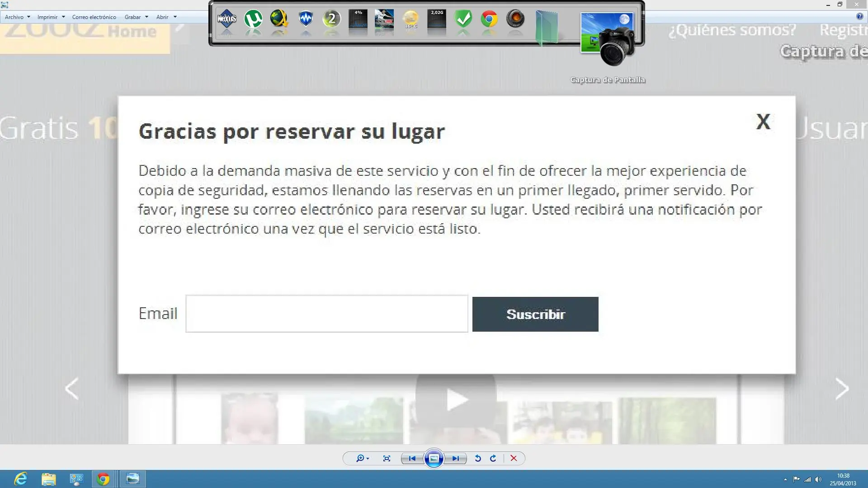This screenshot has height=488, width=868.
Task: Rotate the photo counterclockwise
Action: pyautogui.click(x=477, y=458)
